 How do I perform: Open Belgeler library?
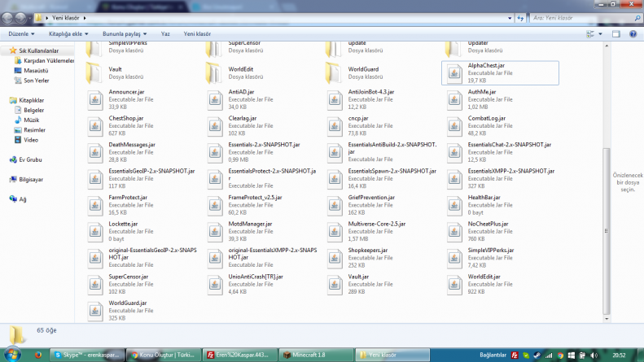pyautogui.click(x=33, y=110)
